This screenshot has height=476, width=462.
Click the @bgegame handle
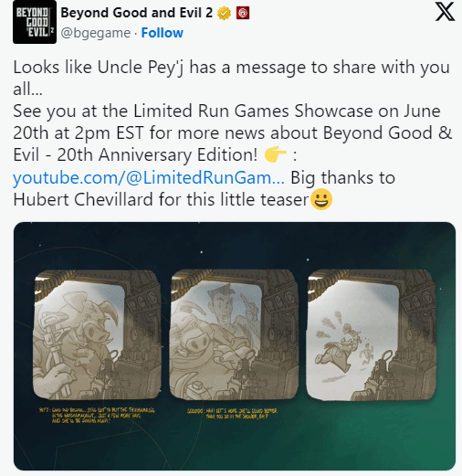pos(95,33)
